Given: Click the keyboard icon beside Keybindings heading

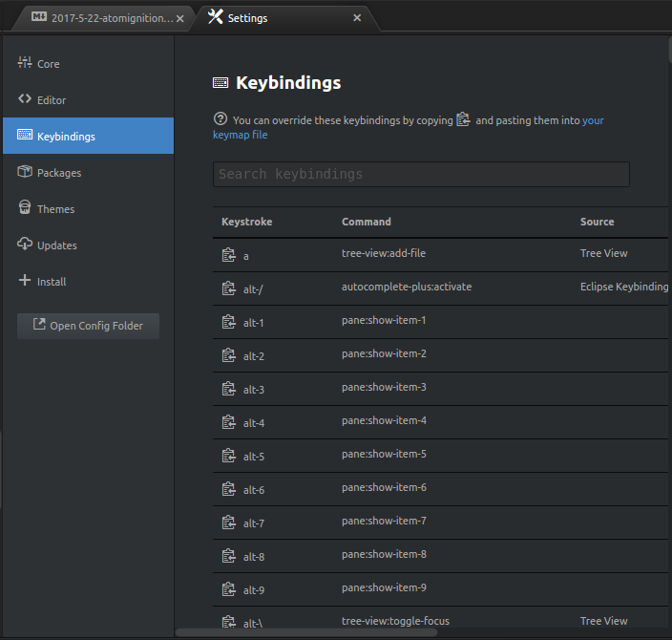Looking at the screenshot, I should pyautogui.click(x=220, y=83).
